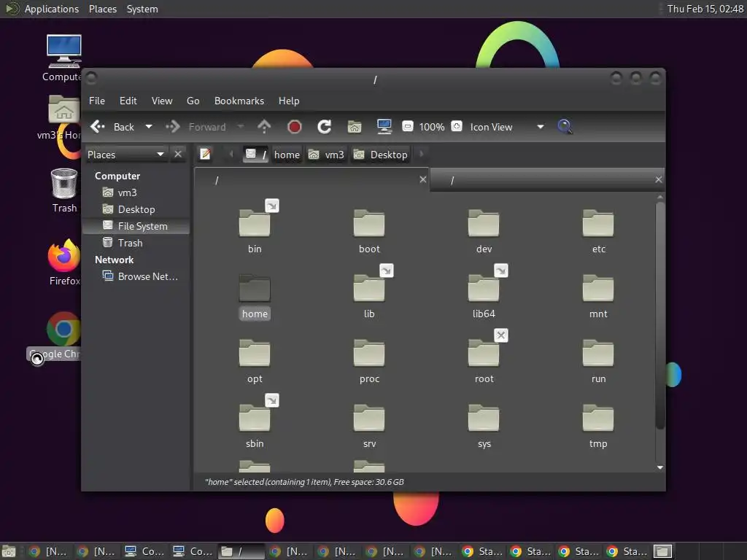The height and width of the screenshot is (560, 747).
Task: Select the boot folder icon
Action: [x=369, y=223]
